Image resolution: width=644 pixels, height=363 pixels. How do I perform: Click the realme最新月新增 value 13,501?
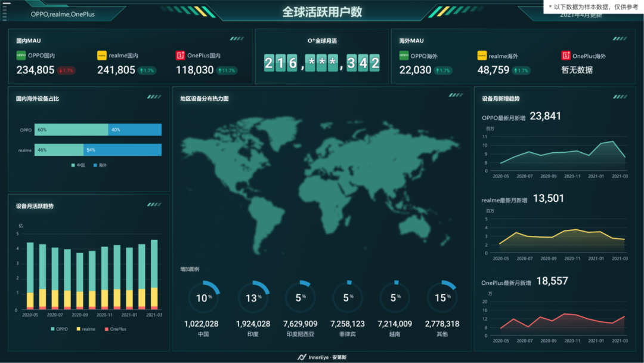549,199
